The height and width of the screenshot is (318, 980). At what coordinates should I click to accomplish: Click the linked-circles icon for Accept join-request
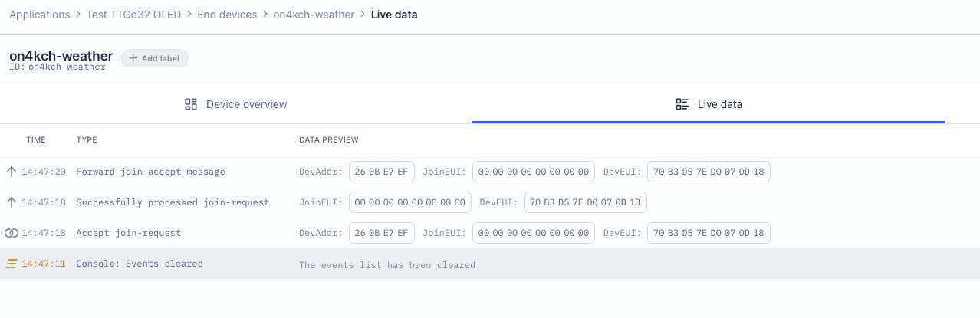tap(12, 233)
